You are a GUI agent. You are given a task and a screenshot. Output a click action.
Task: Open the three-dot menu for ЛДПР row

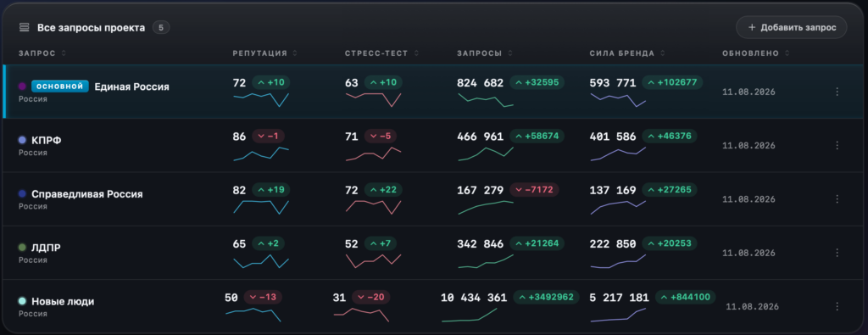point(837,253)
